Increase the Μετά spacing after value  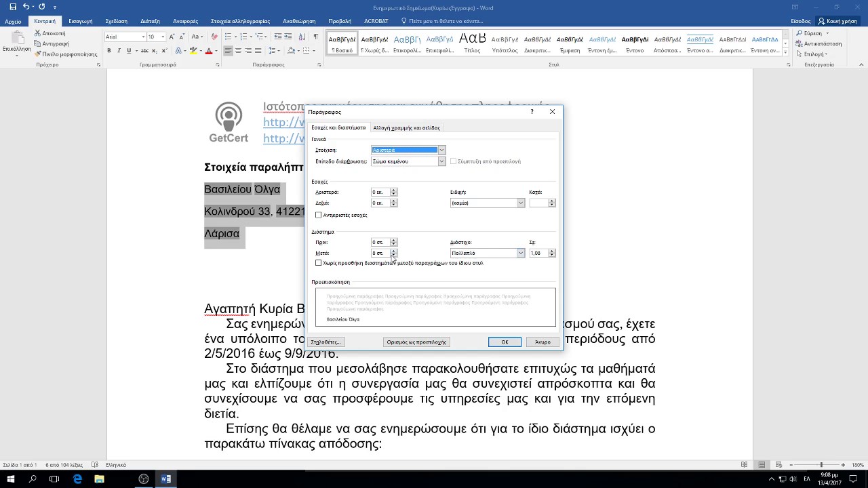[x=393, y=251]
